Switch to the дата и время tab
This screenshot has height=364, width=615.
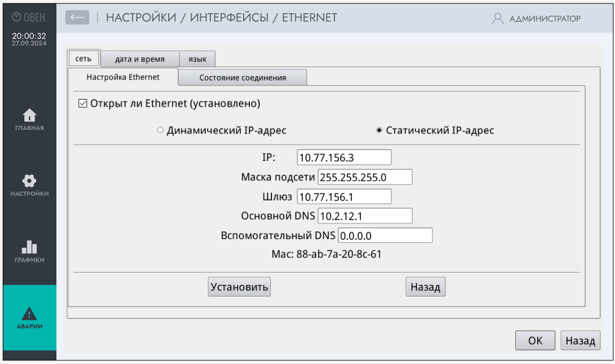140,59
